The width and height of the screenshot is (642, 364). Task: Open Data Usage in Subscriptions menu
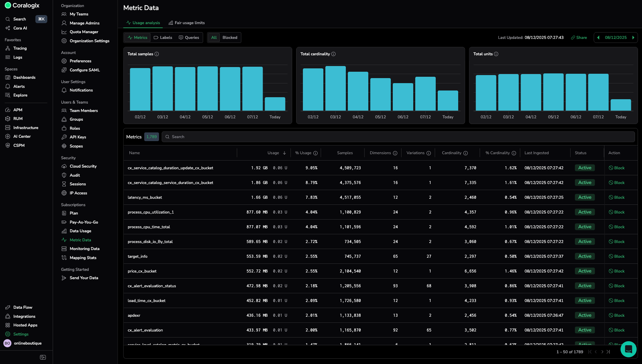pyautogui.click(x=80, y=231)
